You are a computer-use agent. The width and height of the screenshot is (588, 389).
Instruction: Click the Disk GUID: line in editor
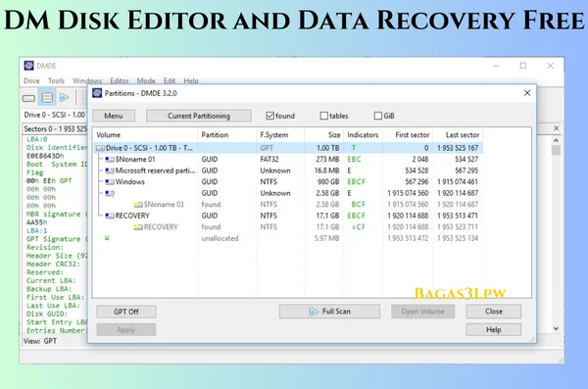pos(47,314)
